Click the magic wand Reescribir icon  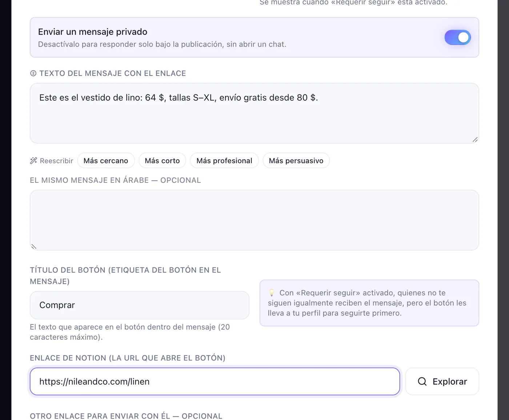33,161
